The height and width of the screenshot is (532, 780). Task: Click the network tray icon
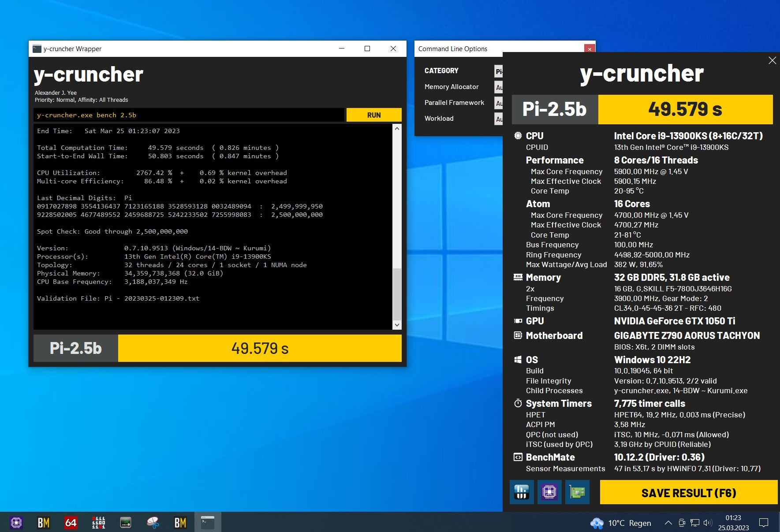pos(695,523)
